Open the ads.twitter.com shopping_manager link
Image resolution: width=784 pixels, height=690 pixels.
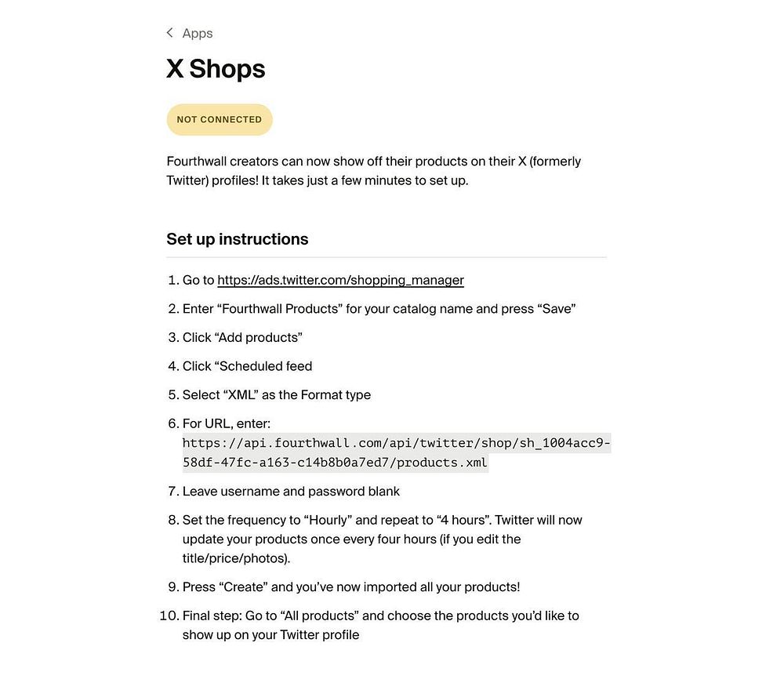pos(340,280)
